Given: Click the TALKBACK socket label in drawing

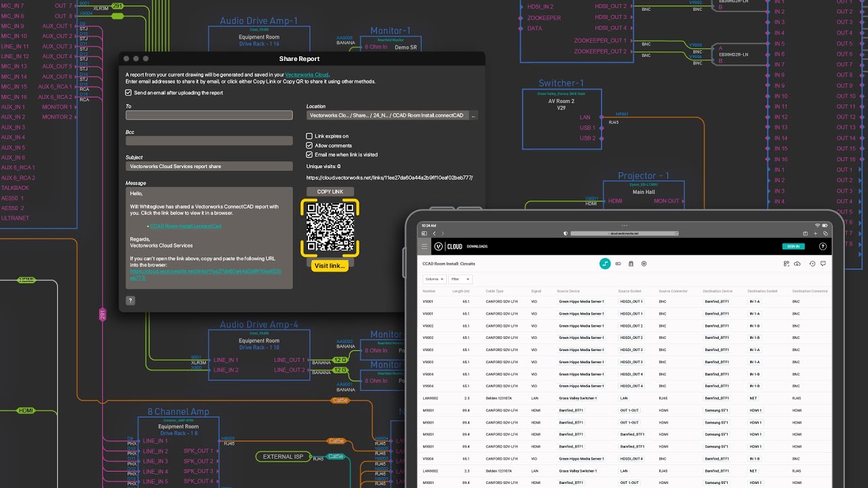Looking at the screenshot, I should tap(15, 188).
